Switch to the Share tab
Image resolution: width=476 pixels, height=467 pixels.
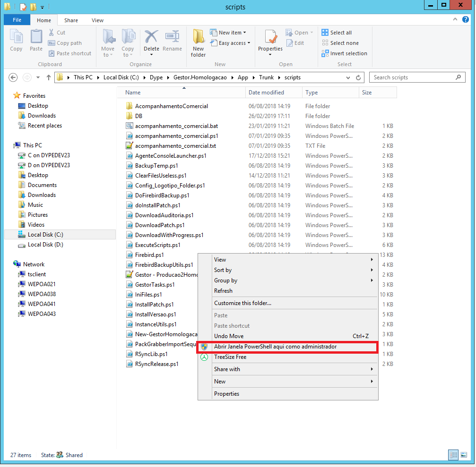(x=71, y=20)
